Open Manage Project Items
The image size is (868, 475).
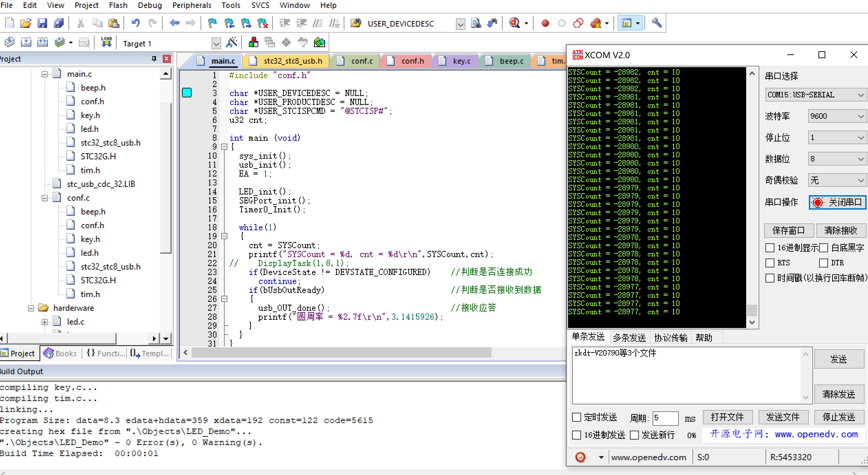pos(254,43)
